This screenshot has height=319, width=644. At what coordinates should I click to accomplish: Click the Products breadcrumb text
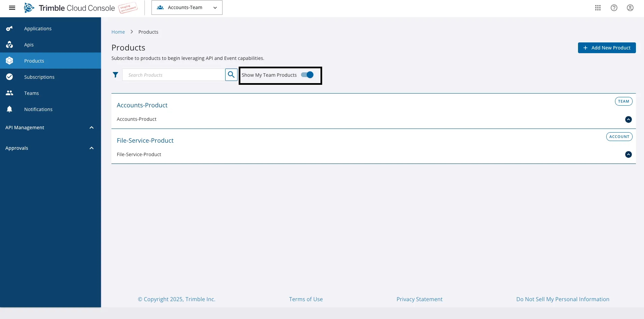(x=148, y=32)
